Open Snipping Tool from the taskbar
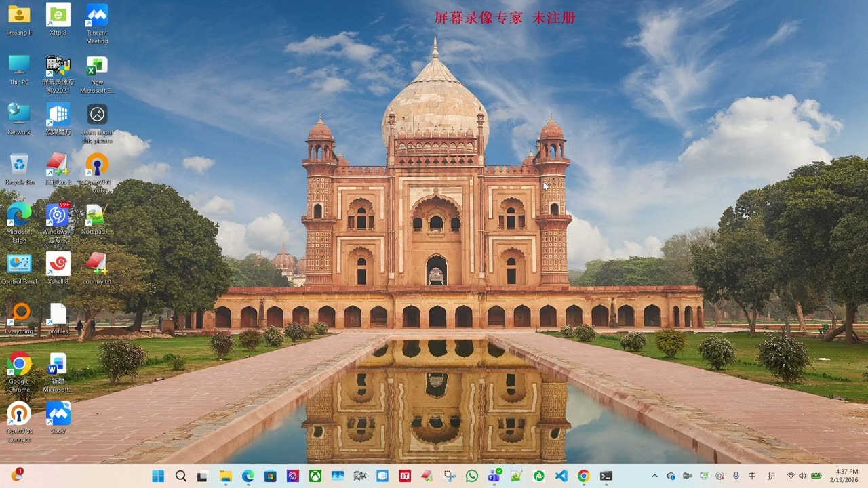The height and width of the screenshot is (488, 868). coord(450,476)
